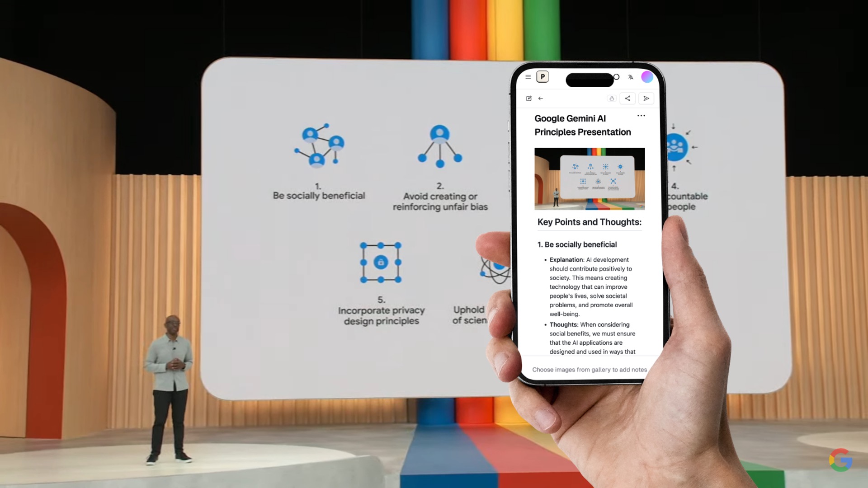The height and width of the screenshot is (488, 868).
Task: Click the search/magnifier icon in toolbar
Action: click(x=616, y=77)
